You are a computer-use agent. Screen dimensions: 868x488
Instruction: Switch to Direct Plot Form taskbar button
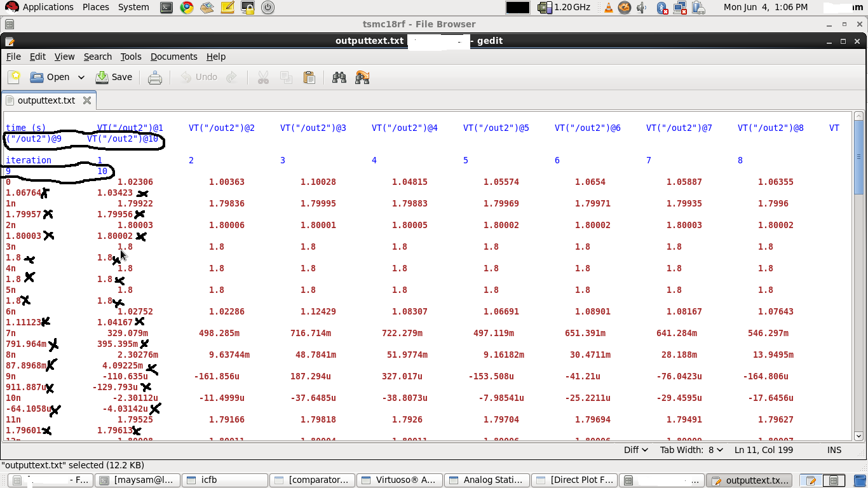[x=573, y=480]
